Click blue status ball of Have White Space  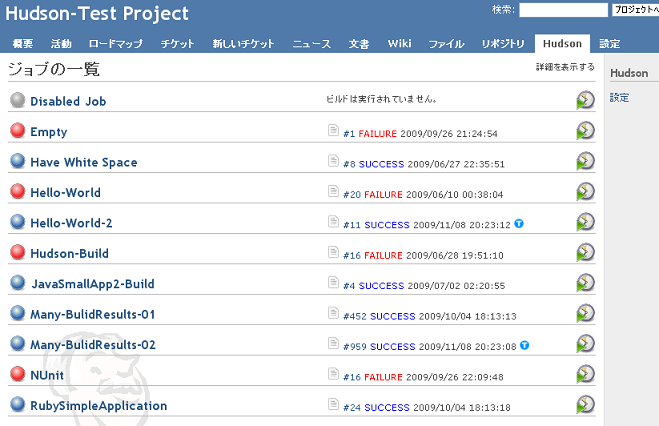(18, 161)
